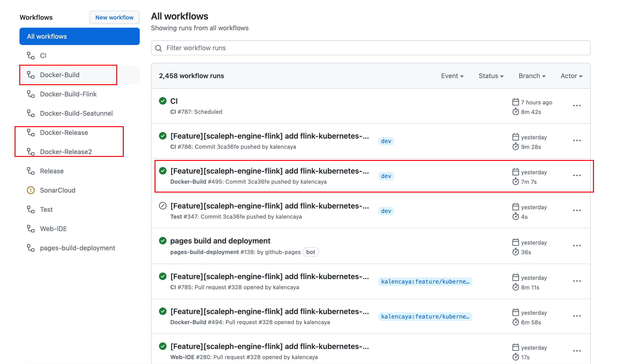Open the kebab menu for Web-IDE #280 run
Screen dimensions: 643x364
(x=577, y=351)
